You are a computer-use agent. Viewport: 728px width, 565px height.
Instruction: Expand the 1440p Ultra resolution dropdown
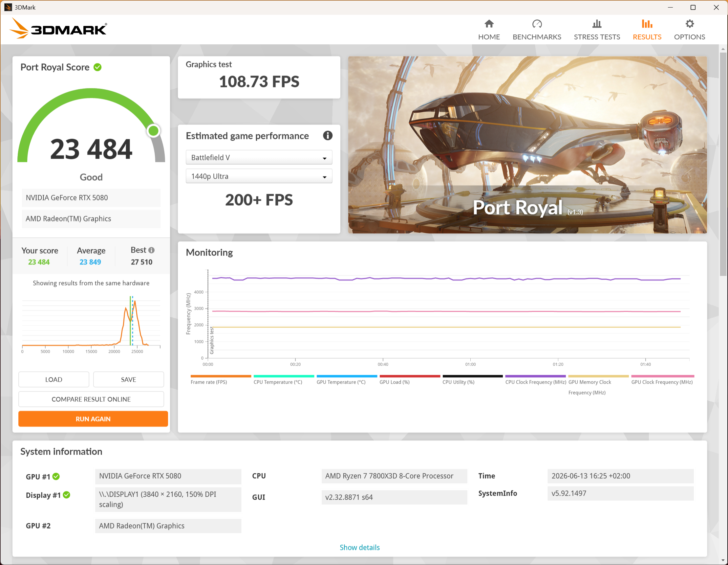[x=259, y=176]
